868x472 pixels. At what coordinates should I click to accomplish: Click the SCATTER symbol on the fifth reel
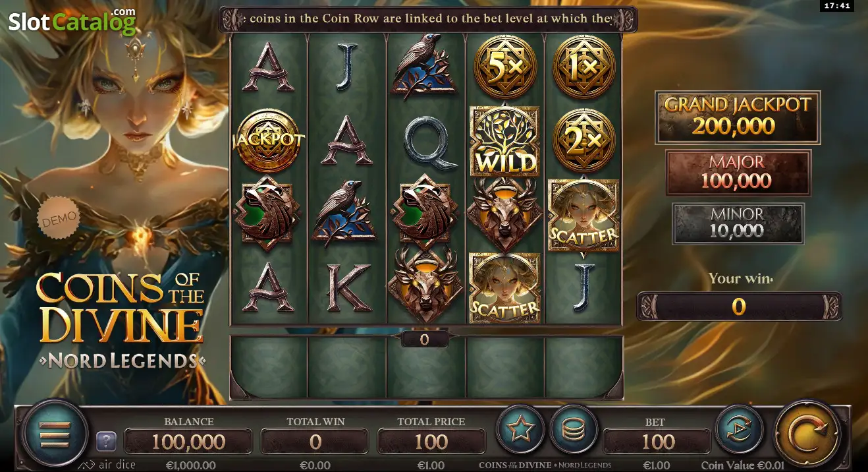click(x=583, y=216)
